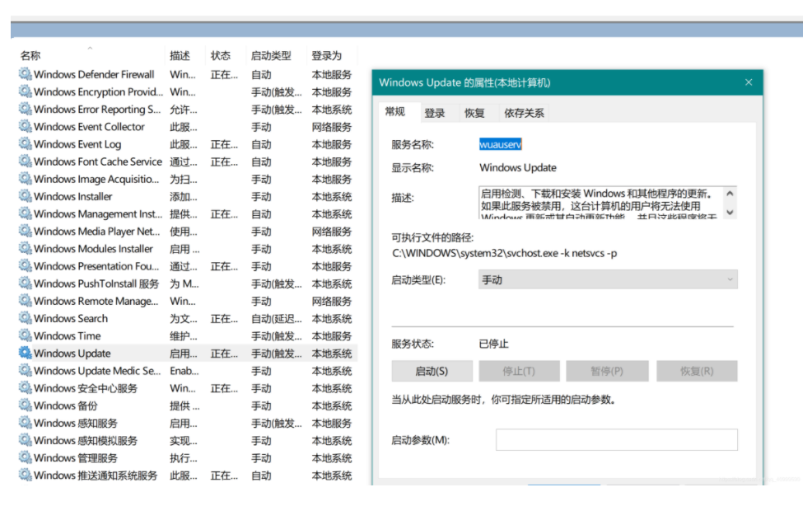Click the Windows 感知模拟服务 gear icon
812x506 pixels.
(25, 440)
